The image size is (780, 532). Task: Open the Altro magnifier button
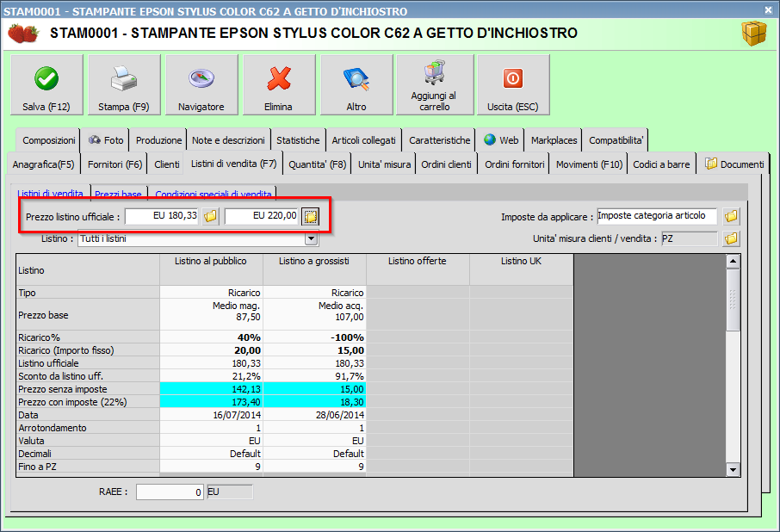(356, 85)
